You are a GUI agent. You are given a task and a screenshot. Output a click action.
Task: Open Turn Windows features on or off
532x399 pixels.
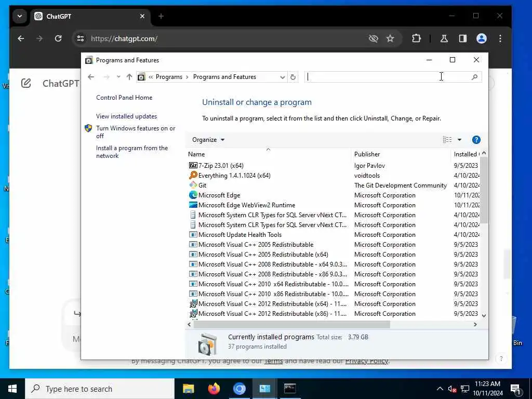(x=136, y=132)
